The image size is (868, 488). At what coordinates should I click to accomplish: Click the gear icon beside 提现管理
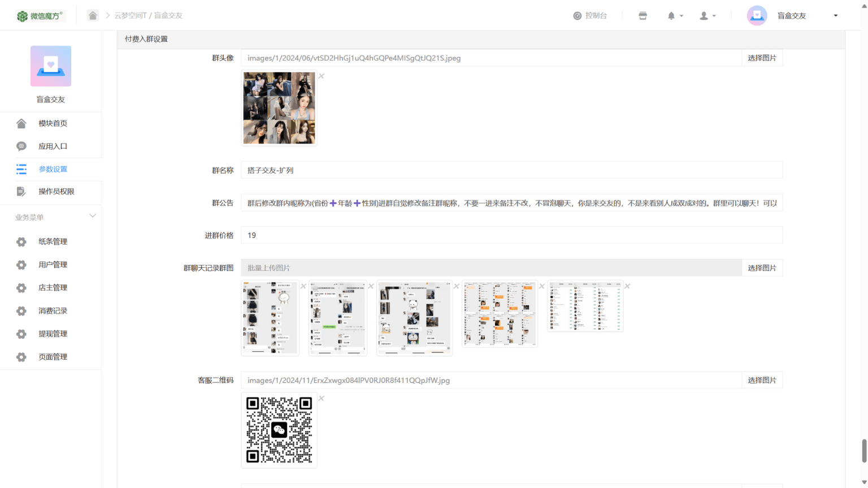point(21,334)
